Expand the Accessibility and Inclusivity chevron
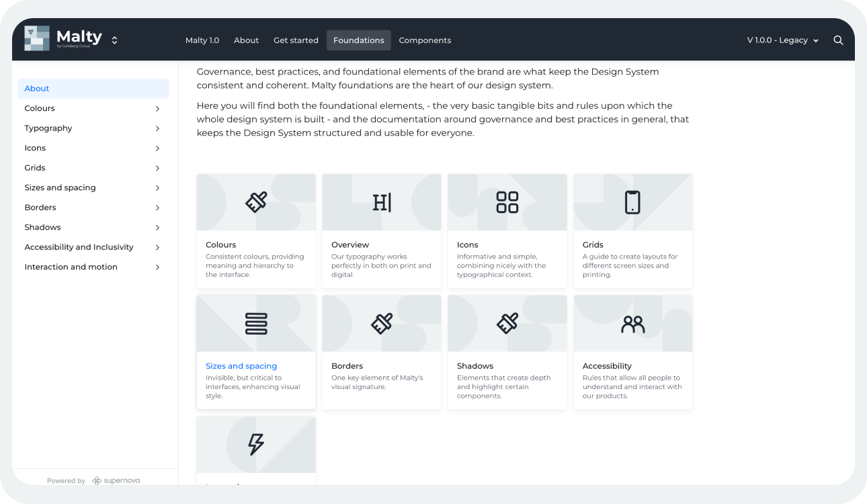 (157, 247)
